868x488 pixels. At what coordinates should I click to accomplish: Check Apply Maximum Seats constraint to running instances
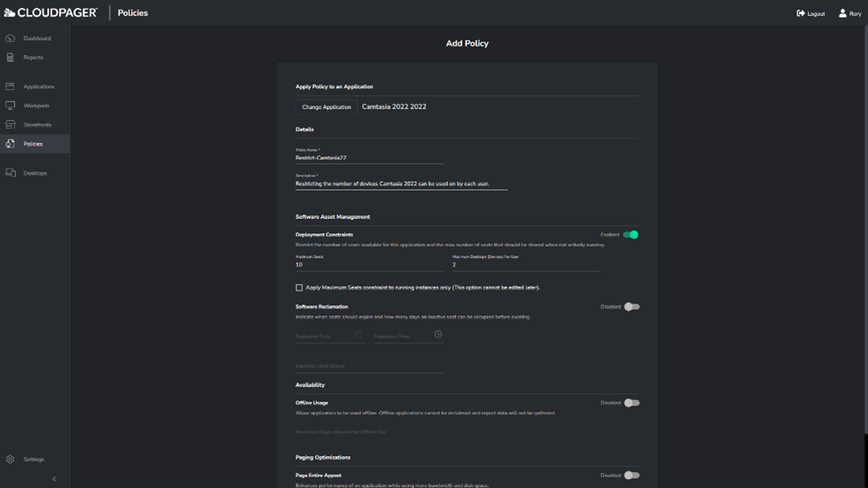pos(299,287)
